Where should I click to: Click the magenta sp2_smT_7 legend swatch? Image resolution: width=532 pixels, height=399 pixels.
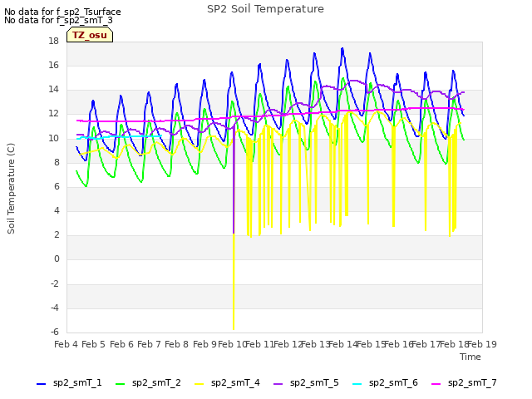tap(436, 384)
